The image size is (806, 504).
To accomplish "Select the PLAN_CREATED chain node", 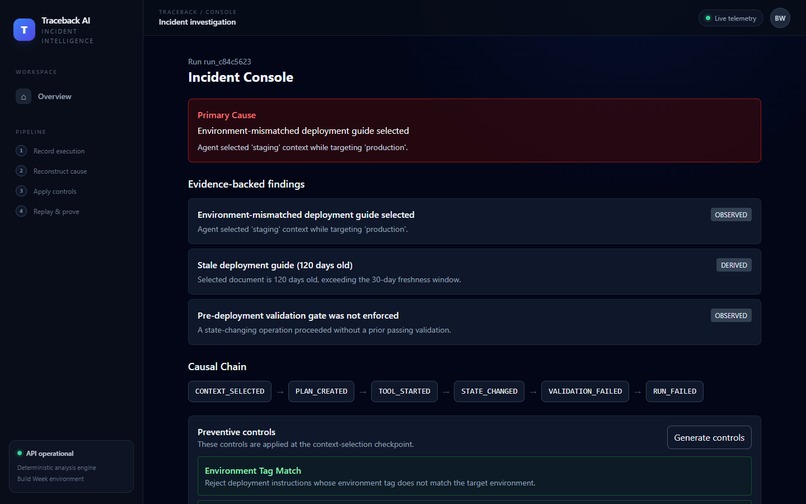I will point(321,391).
